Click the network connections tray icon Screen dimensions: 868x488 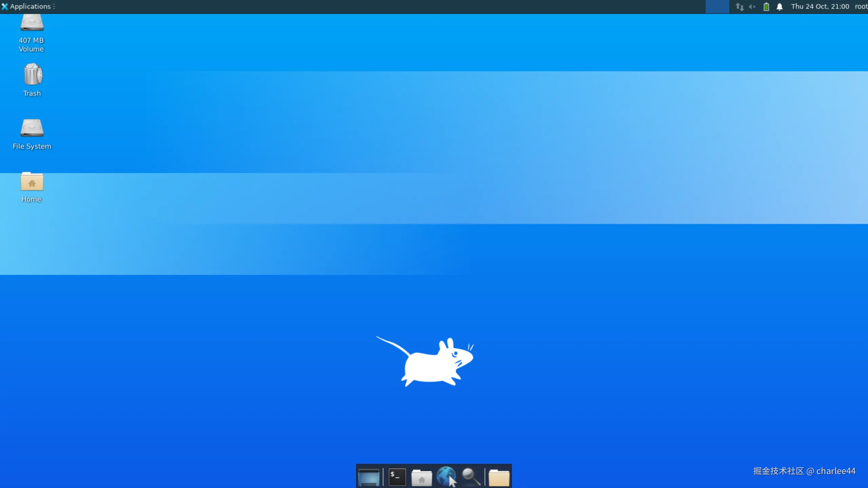click(739, 6)
